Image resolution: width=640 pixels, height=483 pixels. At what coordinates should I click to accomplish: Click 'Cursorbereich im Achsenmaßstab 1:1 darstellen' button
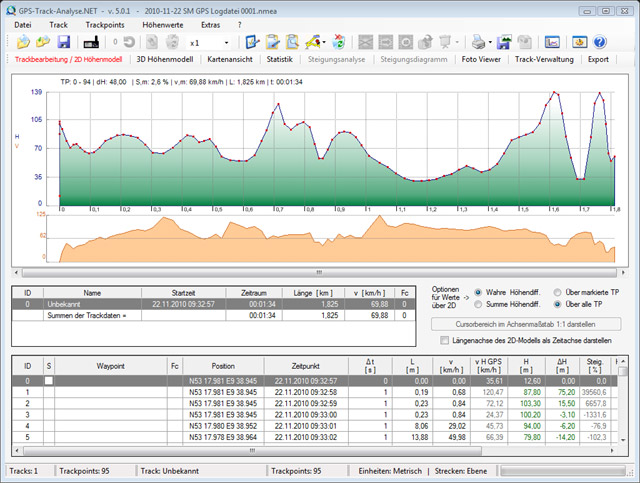tap(526, 324)
